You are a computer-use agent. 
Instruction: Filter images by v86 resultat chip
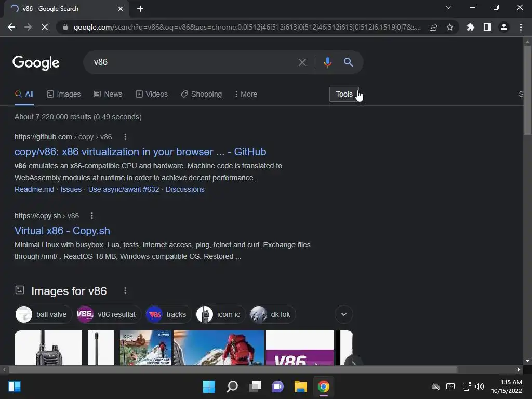click(108, 314)
